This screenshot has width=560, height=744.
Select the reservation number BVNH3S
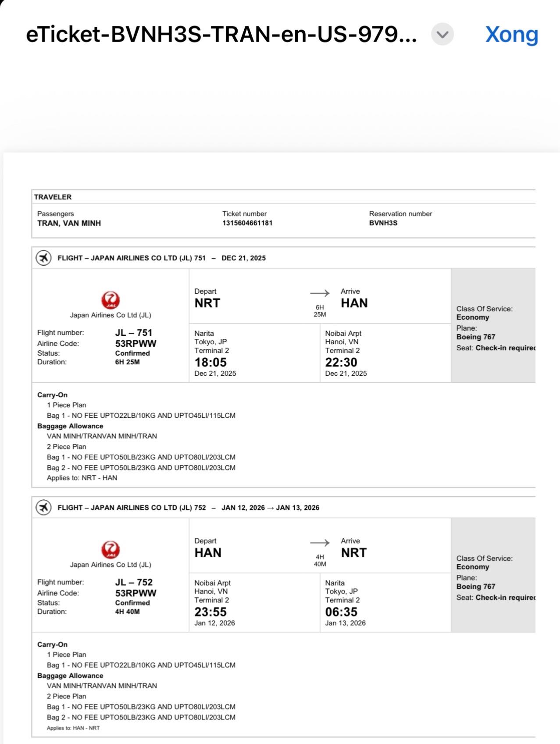point(383,223)
